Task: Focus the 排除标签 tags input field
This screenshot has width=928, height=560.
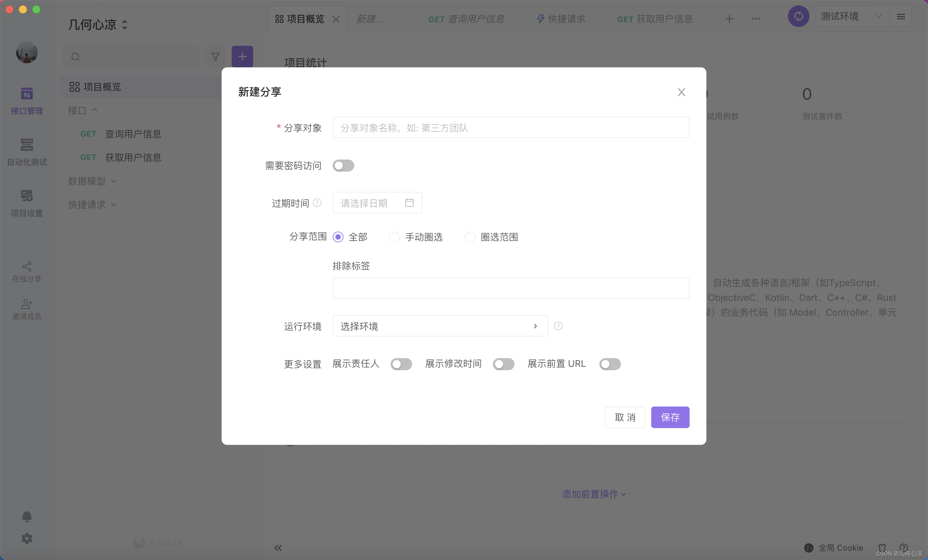Action: (x=511, y=288)
